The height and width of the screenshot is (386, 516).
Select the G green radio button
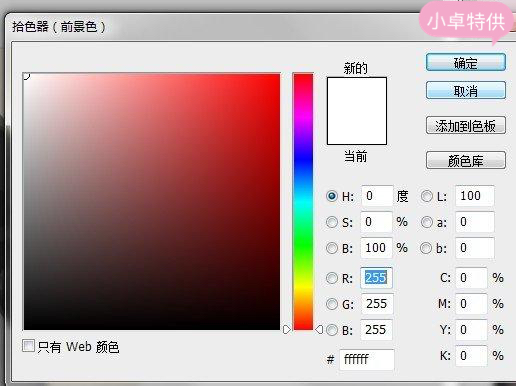[332, 304]
